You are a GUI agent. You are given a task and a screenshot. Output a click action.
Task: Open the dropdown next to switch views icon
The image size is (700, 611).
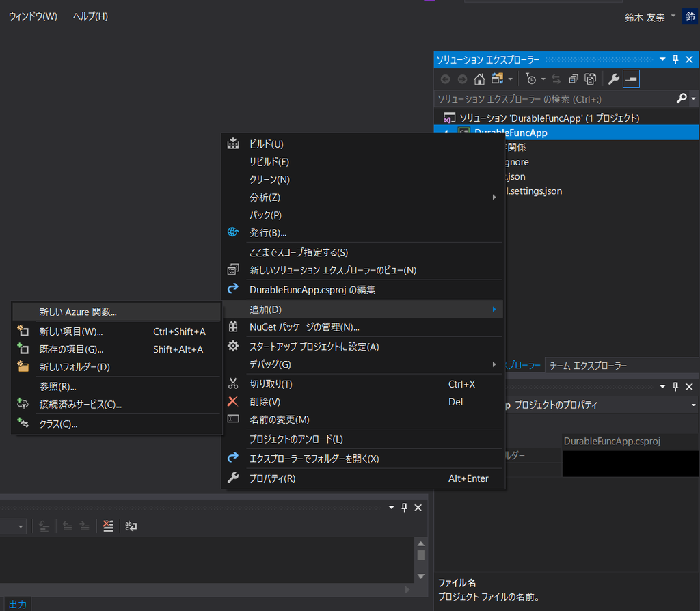point(510,79)
